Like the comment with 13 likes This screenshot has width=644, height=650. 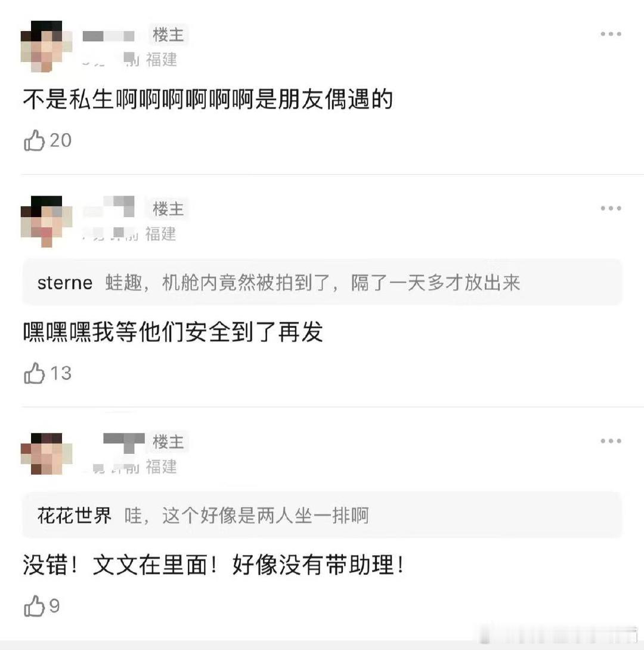(x=35, y=373)
